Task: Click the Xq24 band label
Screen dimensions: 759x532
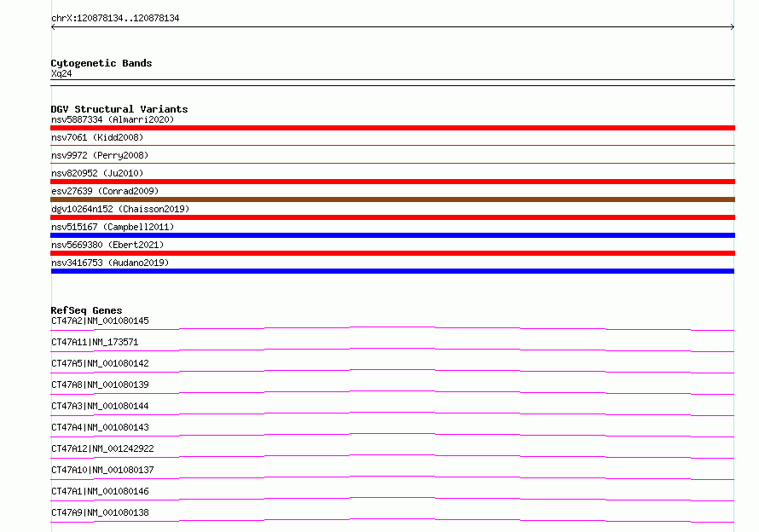Action: pyautogui.click(x=61, y=73)
